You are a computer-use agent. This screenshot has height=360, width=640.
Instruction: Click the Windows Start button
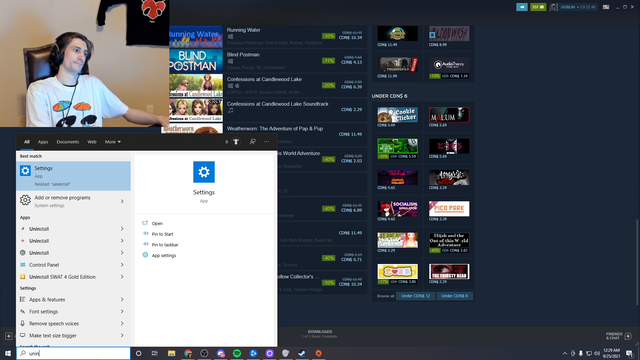tap(8, 353)
